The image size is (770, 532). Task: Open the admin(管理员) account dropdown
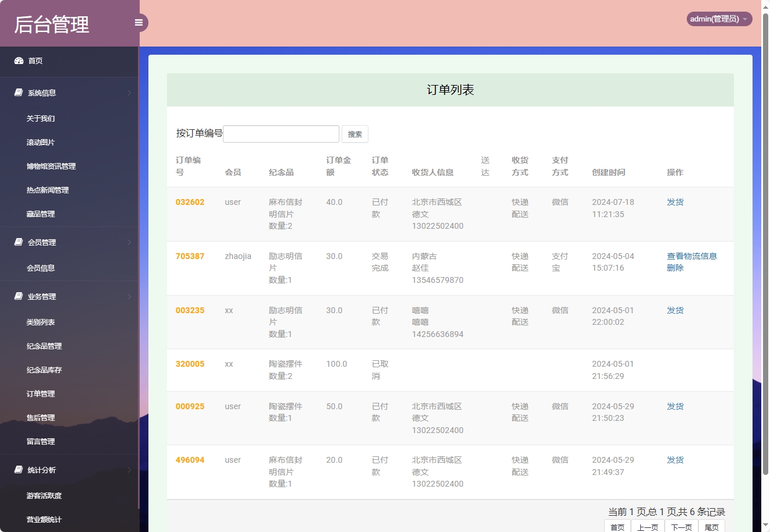(x=719, y=19)
